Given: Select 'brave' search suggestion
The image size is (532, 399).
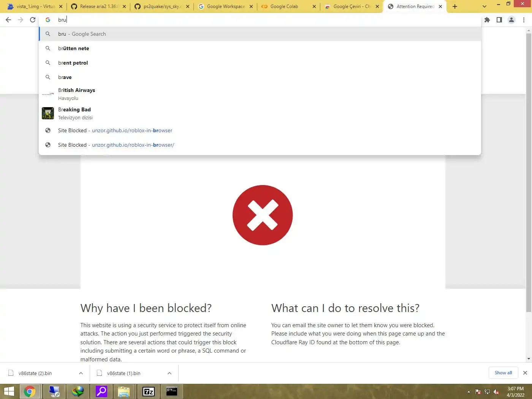Looking at the screenshot, I should click(260, 77).
